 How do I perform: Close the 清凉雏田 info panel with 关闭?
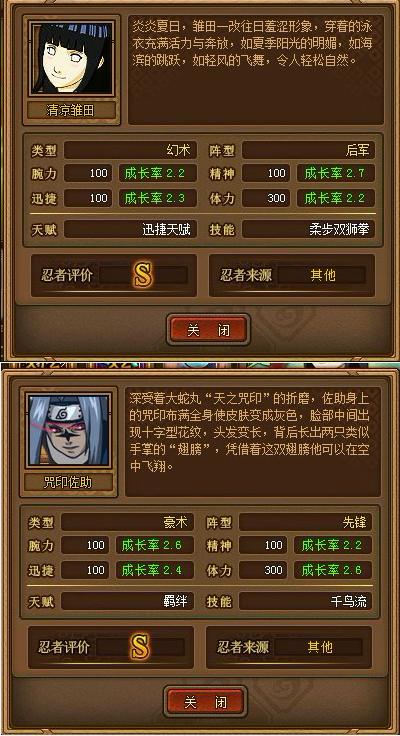[208, 330]
